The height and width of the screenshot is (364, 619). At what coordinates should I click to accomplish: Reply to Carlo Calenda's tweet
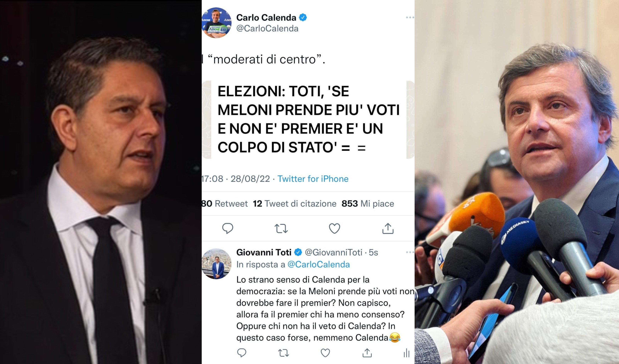227,228
